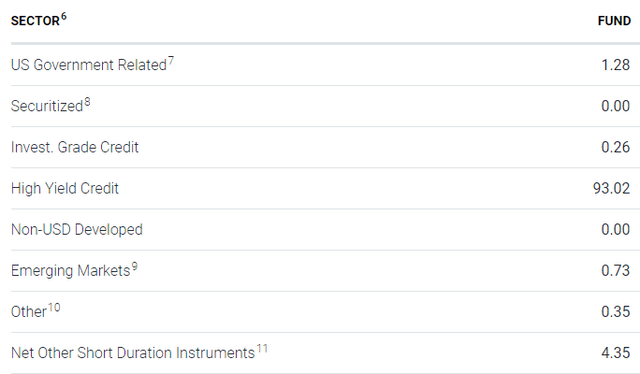Open footnote 7 beside US Government Related
The height and width of the screenshot is (374, 640).
[171, 61]
